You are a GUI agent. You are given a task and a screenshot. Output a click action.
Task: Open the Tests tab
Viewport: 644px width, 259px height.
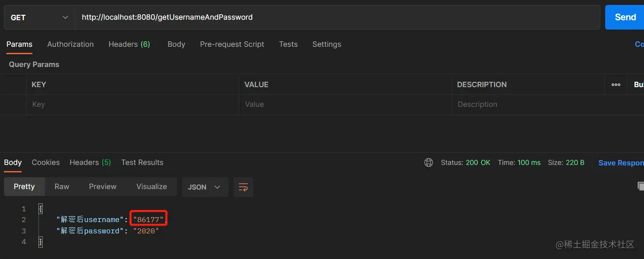tap(288, 44)
